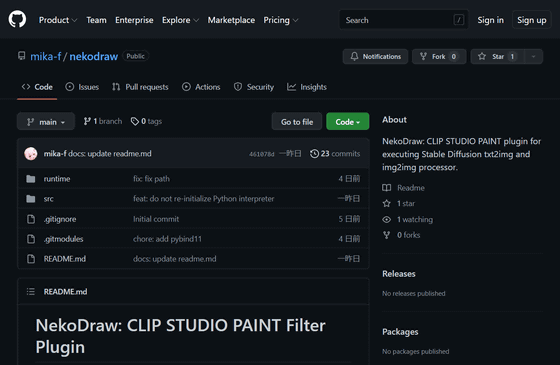Open the GitHub logo homepage

(x=17, y=19)
